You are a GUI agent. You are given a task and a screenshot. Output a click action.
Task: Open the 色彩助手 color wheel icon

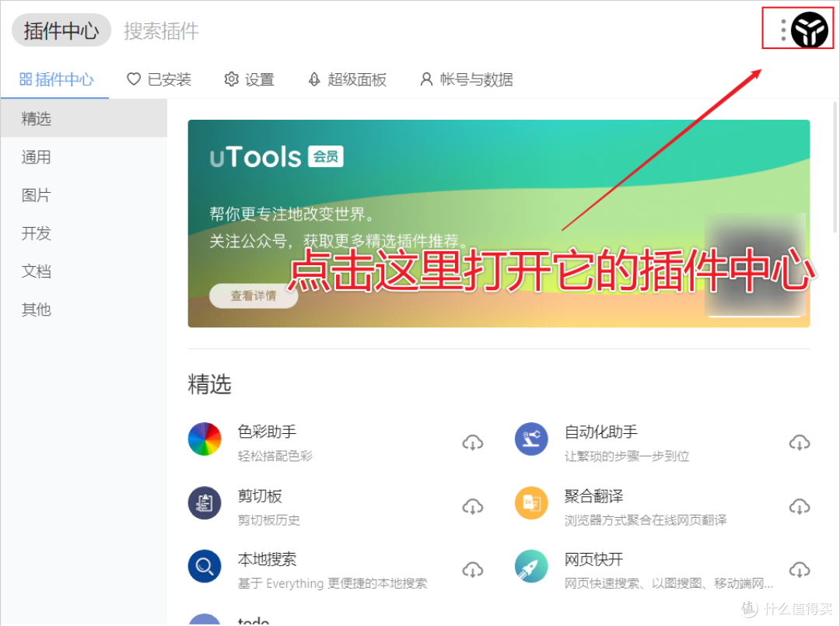(205, 439)
